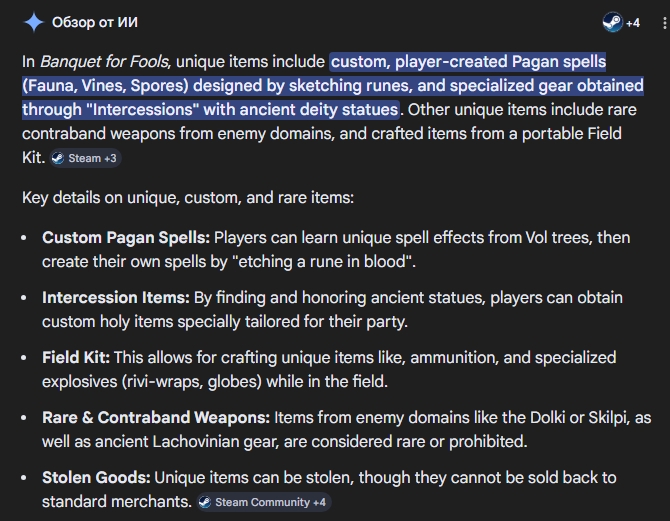Click the highlighted custom Pagan spells text
Screen dimensions: 670x521
(x=468, y=62)
